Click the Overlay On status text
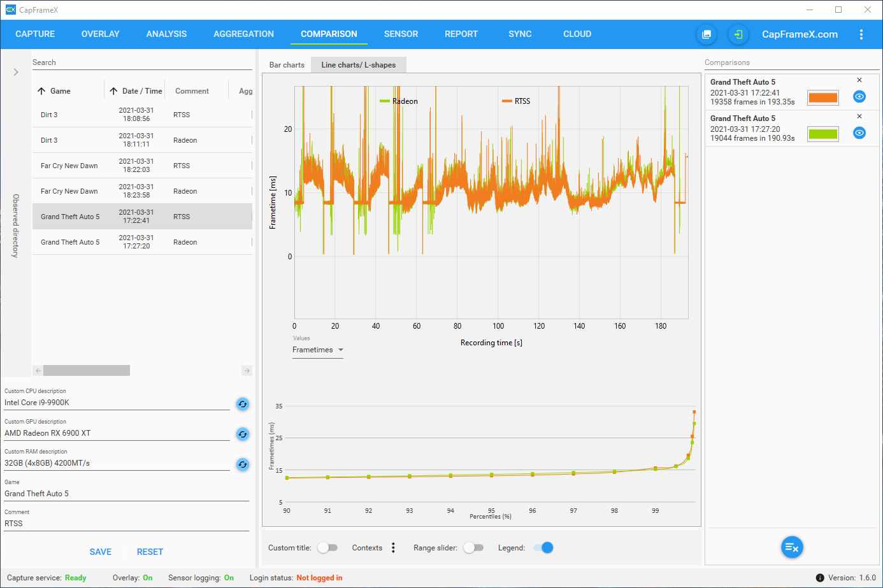Image resolution: width=883 pixels, height=588 pixels. click(x=147, y=578)
